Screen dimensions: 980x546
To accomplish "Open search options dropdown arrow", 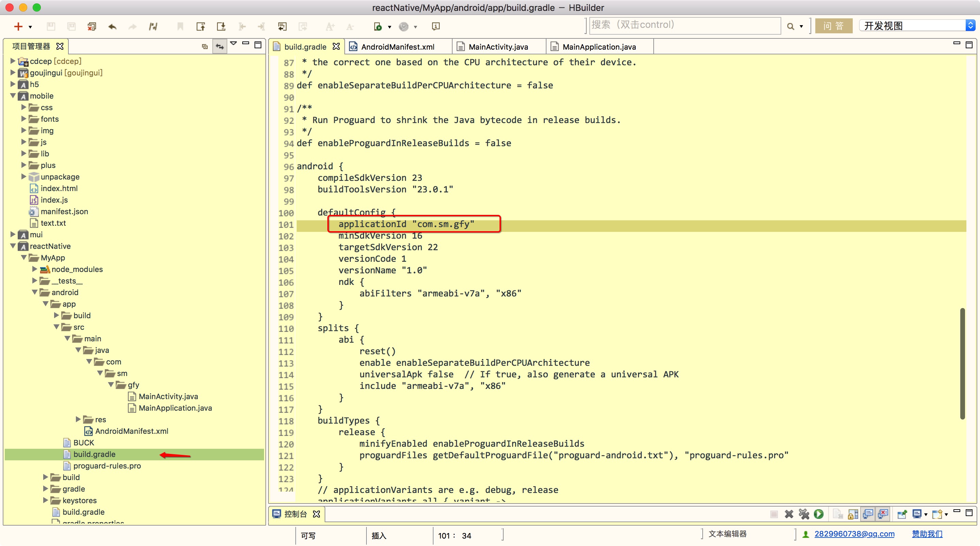I will click(801, 27).
